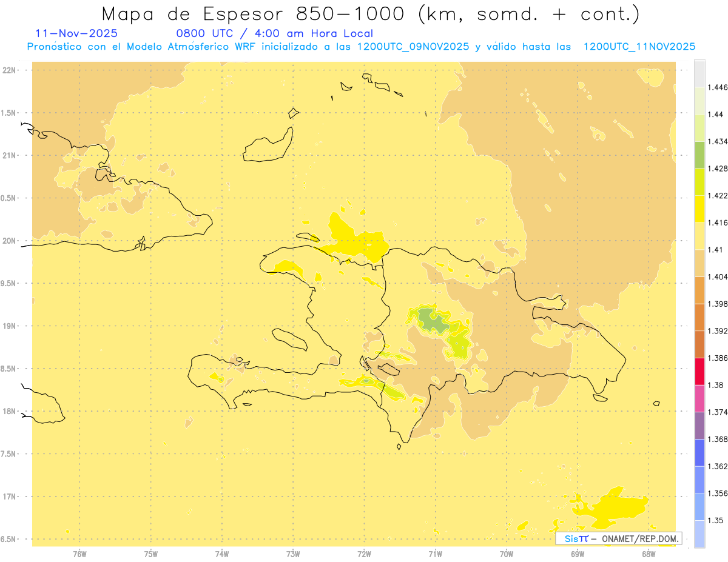Click the longitude axis label '71W'
Viewport: 728px width, 562px height.
pos(435,554)
